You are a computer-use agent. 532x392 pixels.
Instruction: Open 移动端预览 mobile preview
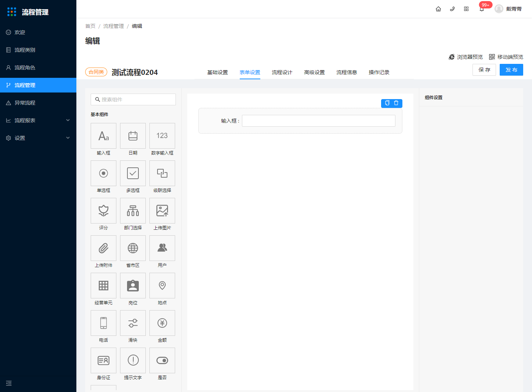tap(506, 57)
